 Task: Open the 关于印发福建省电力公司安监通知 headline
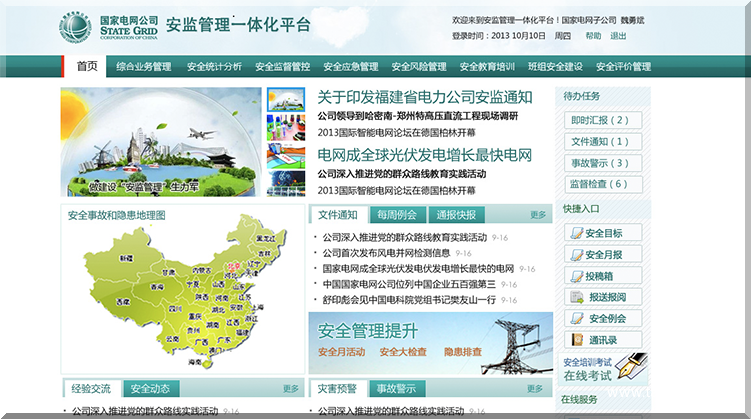click(424, 97)
